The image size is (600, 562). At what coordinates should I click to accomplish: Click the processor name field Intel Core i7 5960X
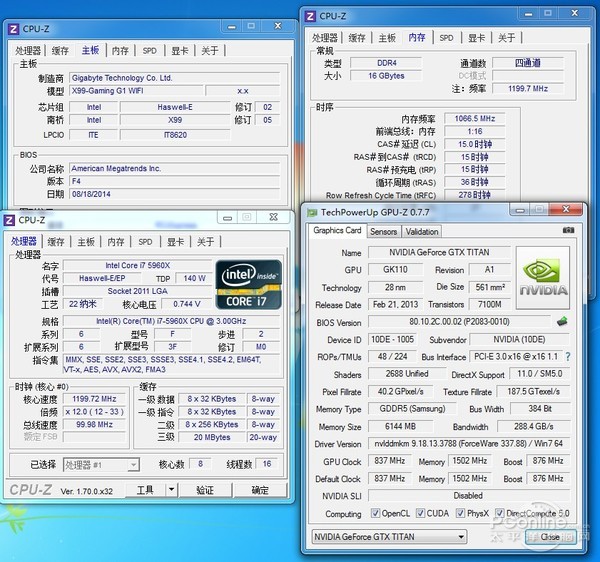coord(138,265)
